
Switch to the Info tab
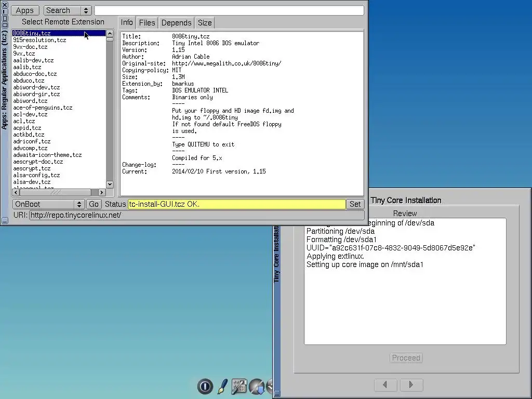click(x=127, y=22)
